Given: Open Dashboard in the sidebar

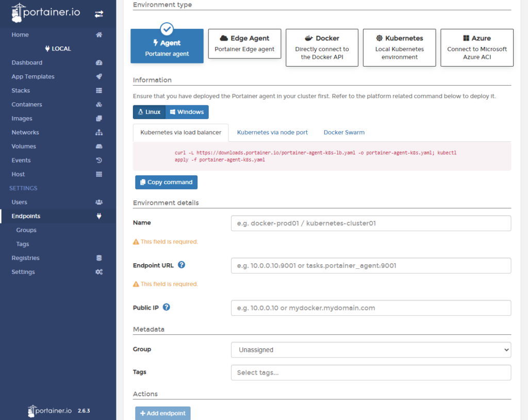Looking at the screenshot, I should 58,63.
